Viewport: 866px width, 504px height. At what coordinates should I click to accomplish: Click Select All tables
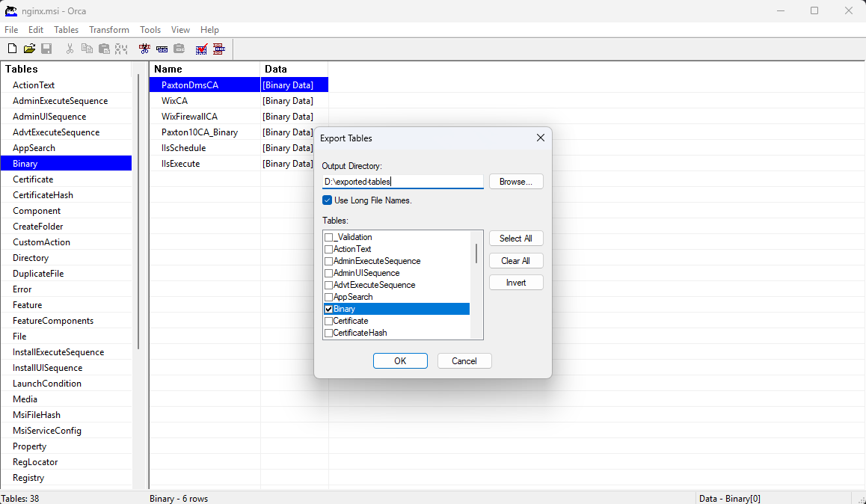coord(515,238)
